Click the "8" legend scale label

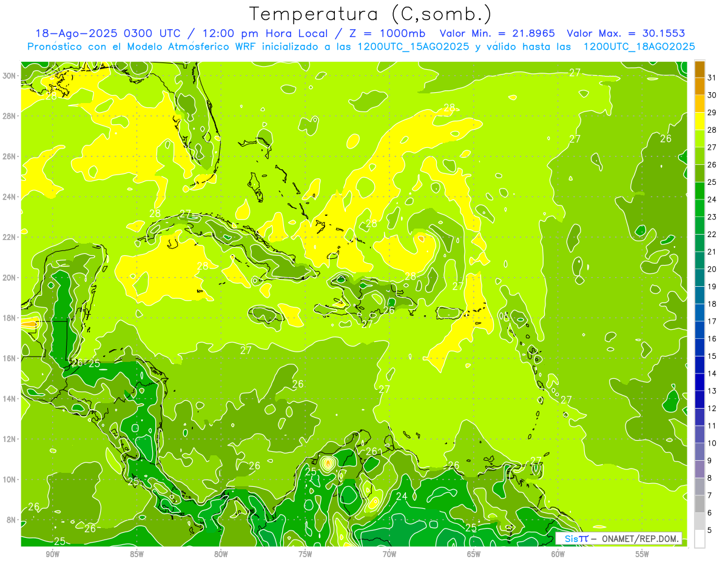(x=710, y=478)
